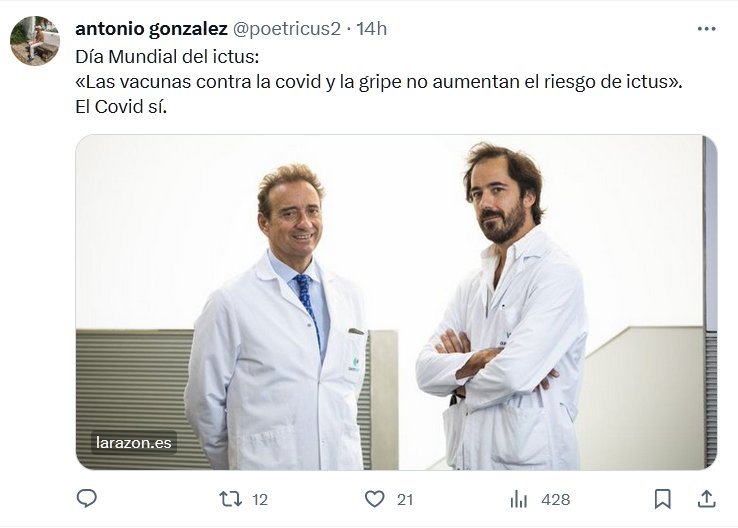Open the three-dot more options menu
The image size is (738, 528).
(706, 29)
